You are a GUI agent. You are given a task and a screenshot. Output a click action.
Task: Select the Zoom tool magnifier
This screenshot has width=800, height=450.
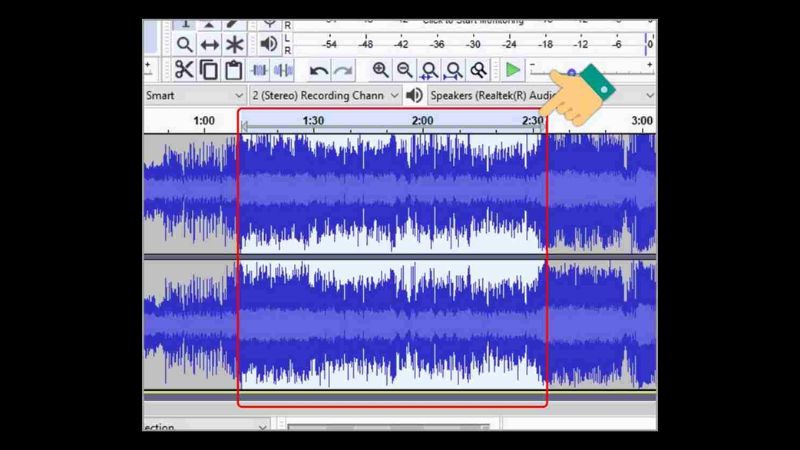point(184,44)
